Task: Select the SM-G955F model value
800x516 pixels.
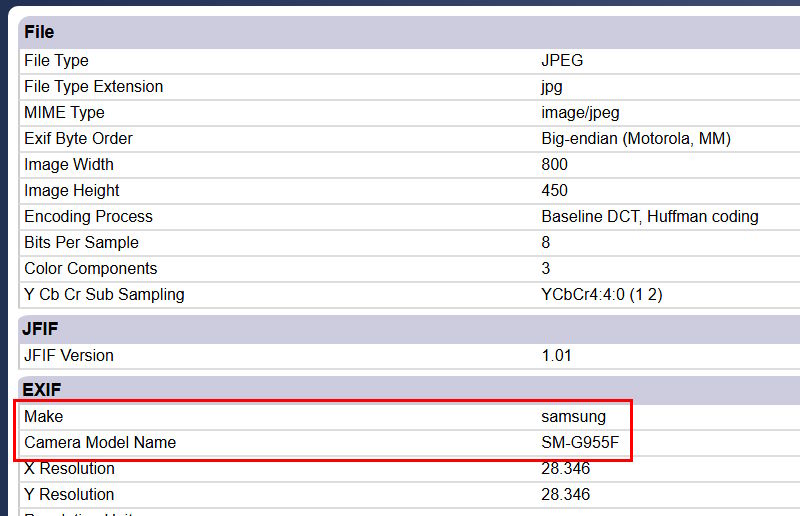Action: pos(580,443)
